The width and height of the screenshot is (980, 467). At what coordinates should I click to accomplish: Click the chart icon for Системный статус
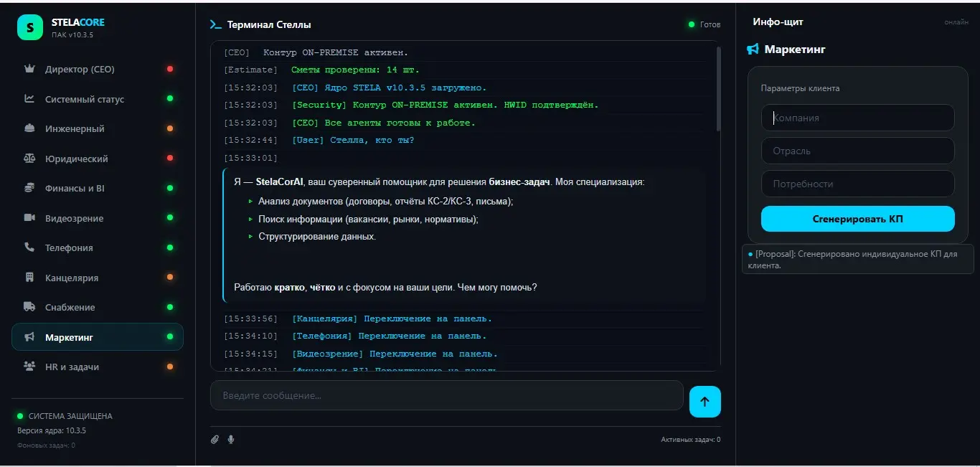29,99
